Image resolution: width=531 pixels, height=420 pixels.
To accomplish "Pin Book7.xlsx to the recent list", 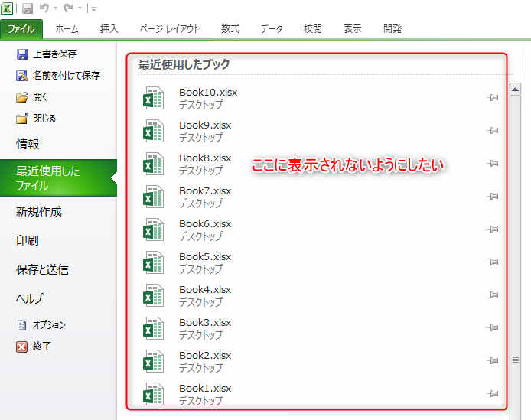I will [x=493, y=197].
